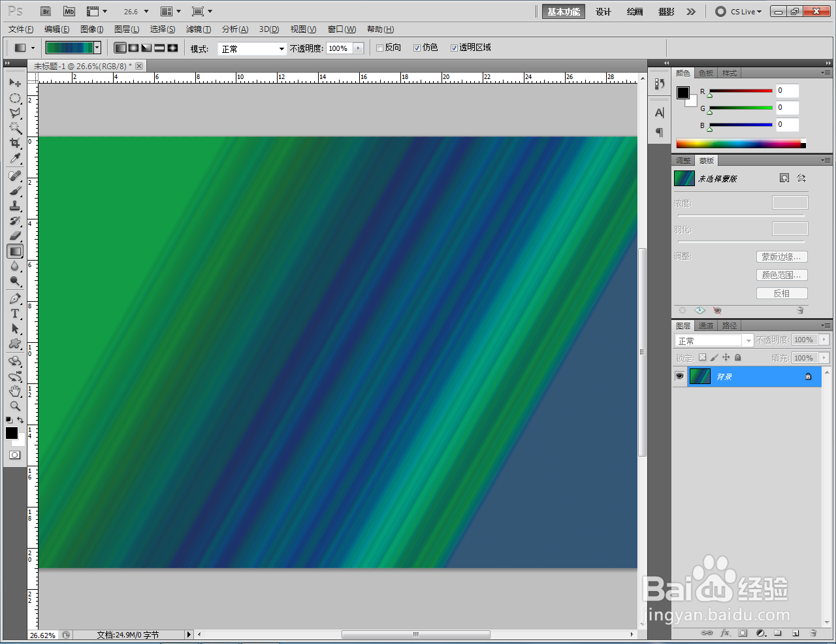Click the add layer style fx icon
The image size is (836, 644).
point(725,633)
